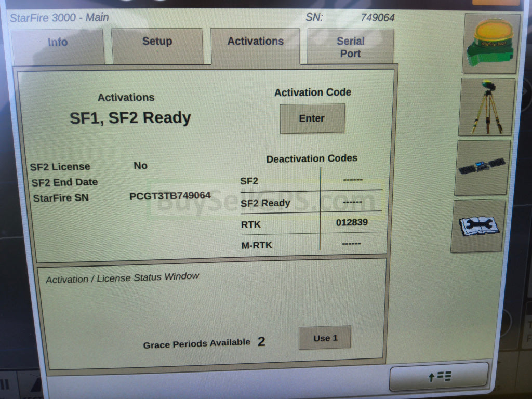Click the Use 1 grace period button
532x399 pixels.
click(325, 338)
